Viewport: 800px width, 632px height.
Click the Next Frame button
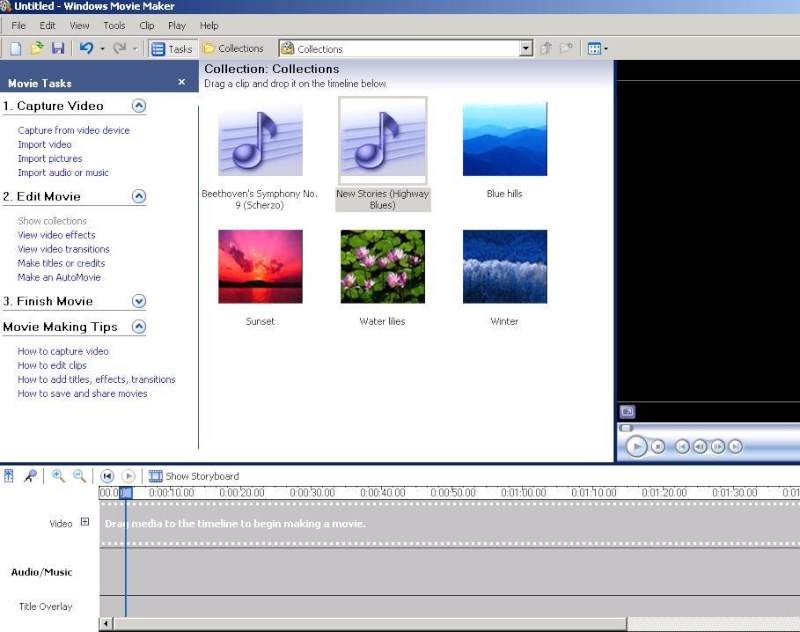[x=717, y=447]
